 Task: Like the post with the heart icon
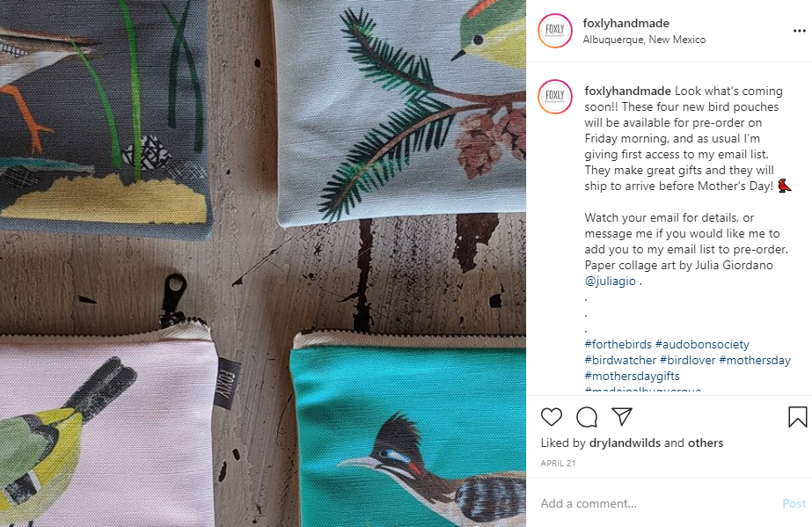[x=552, y=418]
